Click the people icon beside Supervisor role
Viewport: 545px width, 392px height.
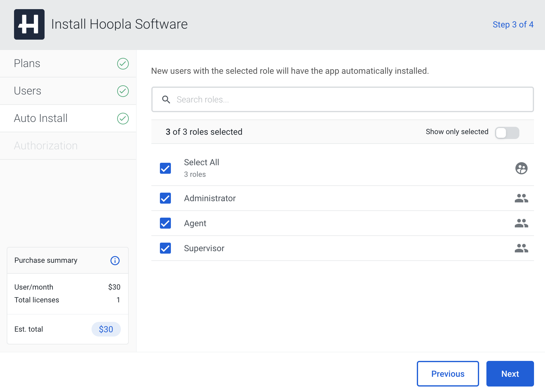(521, 248)
